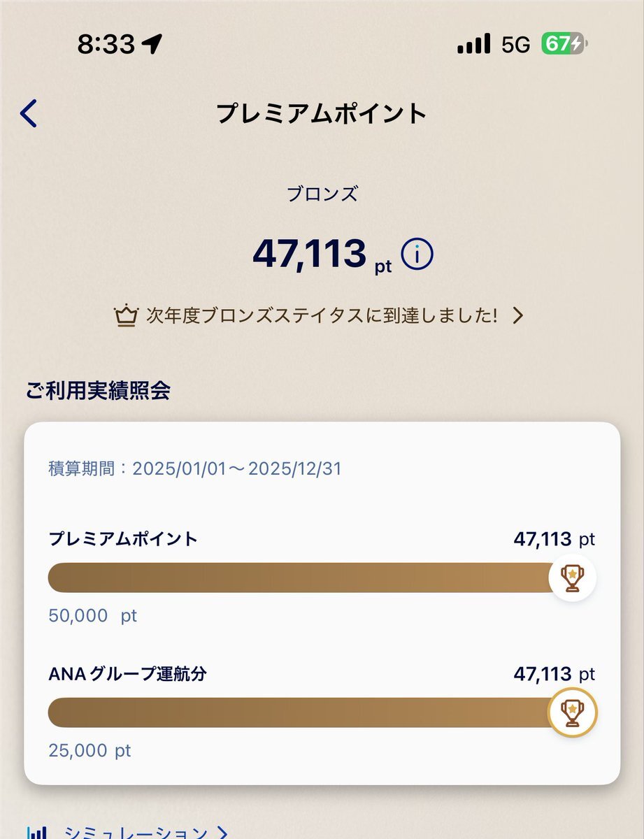644x839 pixels.
Task: Tap the プレミアムポイント page title
Action: click(x=321, y=113)
